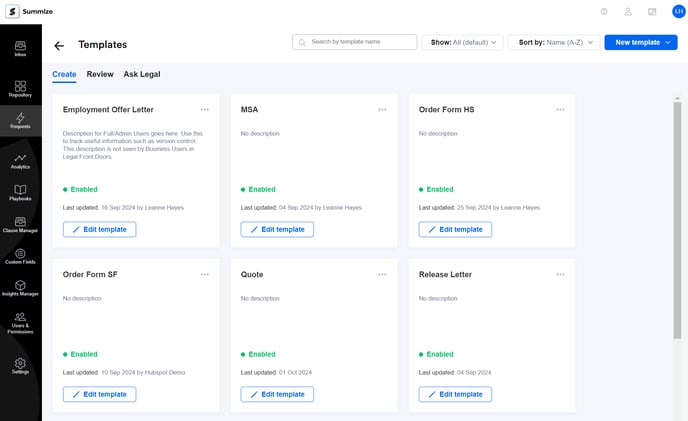The height and width of the screenshot is (421, 688).
Task: Click the back arrow beside Templates
Action: (x=59, y=45)
